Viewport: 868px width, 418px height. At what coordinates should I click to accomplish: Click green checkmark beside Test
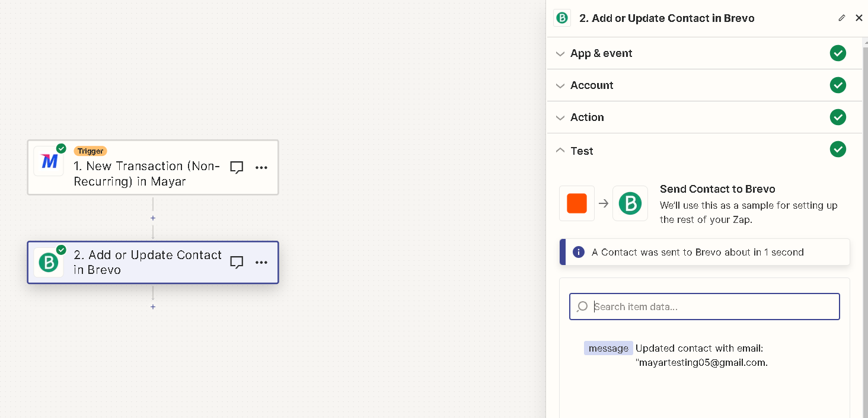pos(838,149)
